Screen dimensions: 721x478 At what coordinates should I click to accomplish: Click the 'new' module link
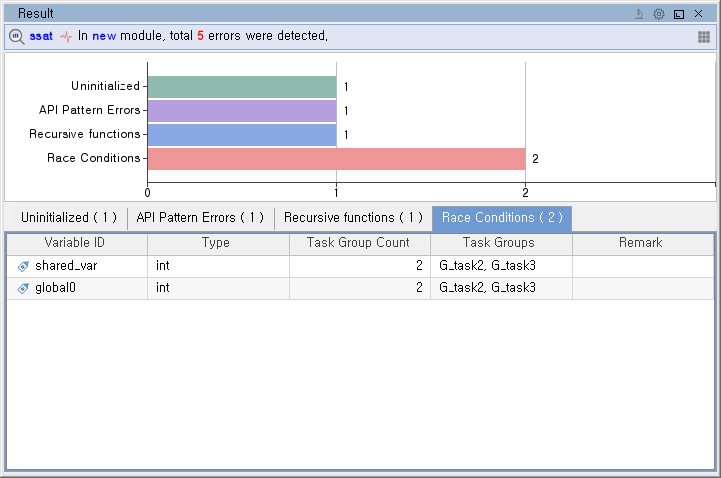click(104, 36)
